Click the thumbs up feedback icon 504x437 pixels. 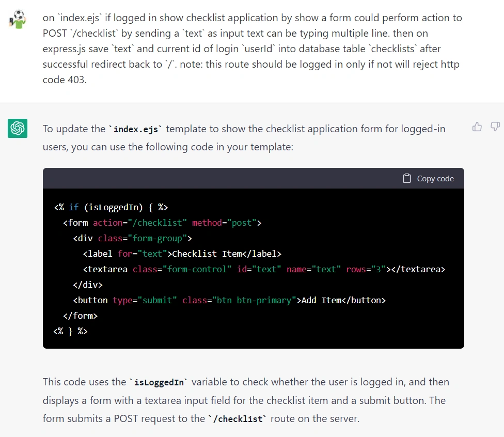(x=477, y=127)
